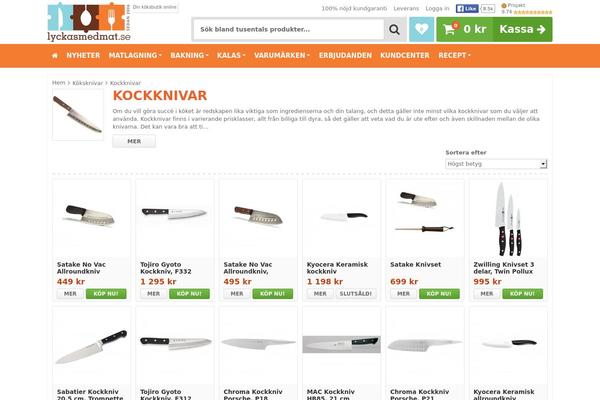
Task: Click the lyckasmedmat.se logo
Action: (x=89, y=22)
